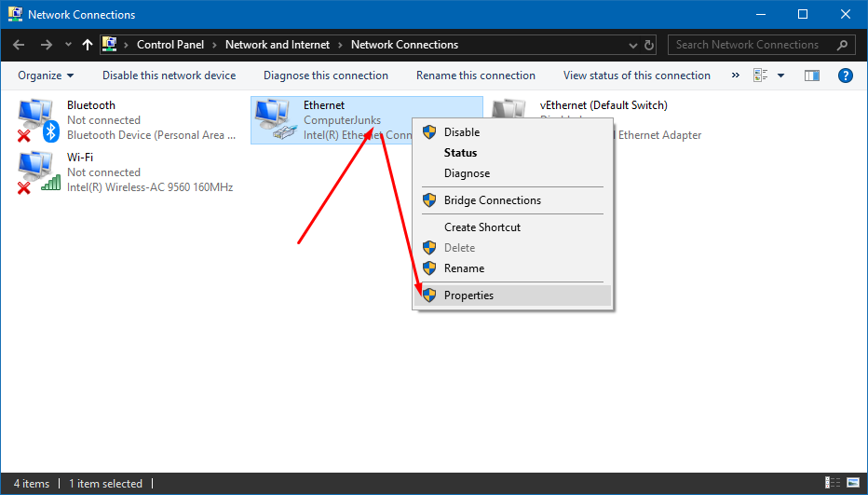Change your view icon
The height and width of the screenshot is (495, 868).
point(761,76)
